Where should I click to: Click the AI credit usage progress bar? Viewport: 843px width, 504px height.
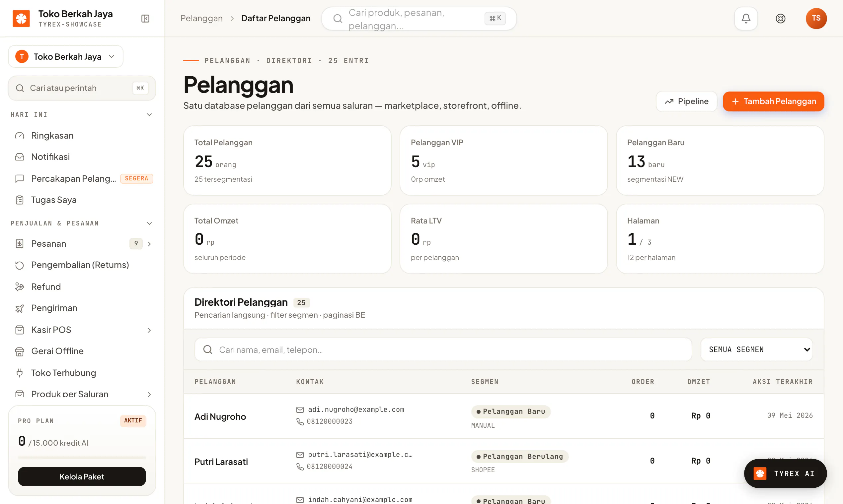[82, 458]
